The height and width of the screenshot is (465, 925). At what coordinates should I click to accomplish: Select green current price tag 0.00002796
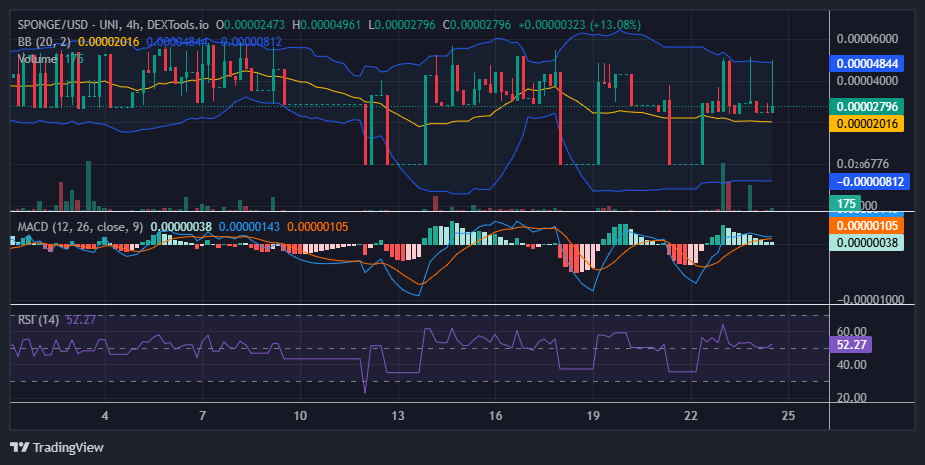tap(866, 107)
